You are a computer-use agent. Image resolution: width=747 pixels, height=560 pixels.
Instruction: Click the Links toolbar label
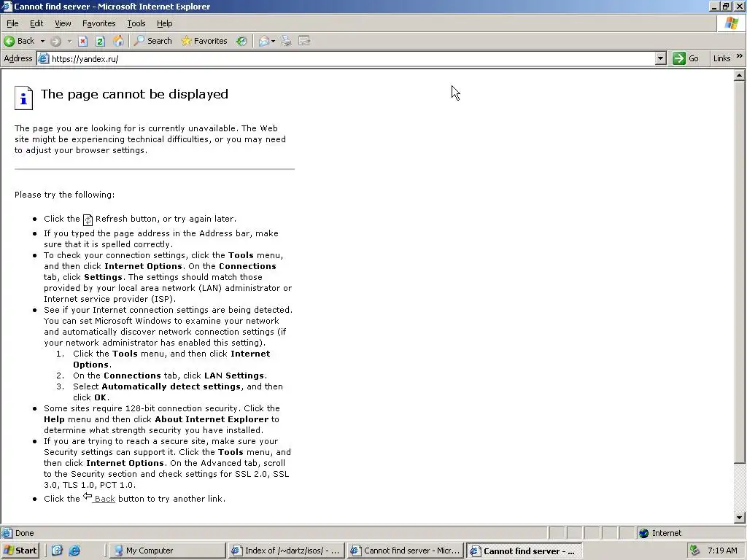pyautogui.click(x=721, y=58)
